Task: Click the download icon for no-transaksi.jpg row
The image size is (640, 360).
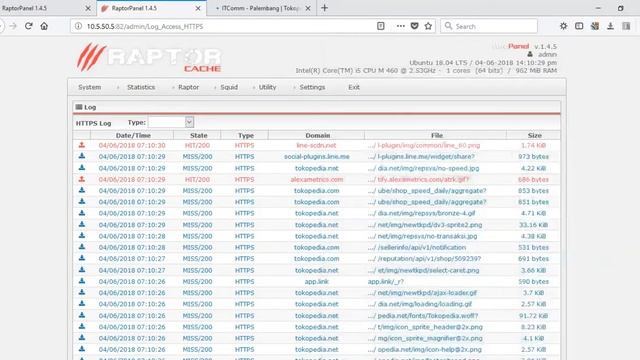Action: click(82, 236)
